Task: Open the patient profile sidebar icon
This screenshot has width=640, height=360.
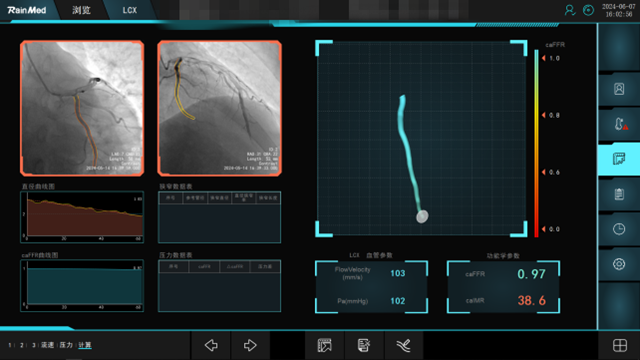Action: coord(619,89)
